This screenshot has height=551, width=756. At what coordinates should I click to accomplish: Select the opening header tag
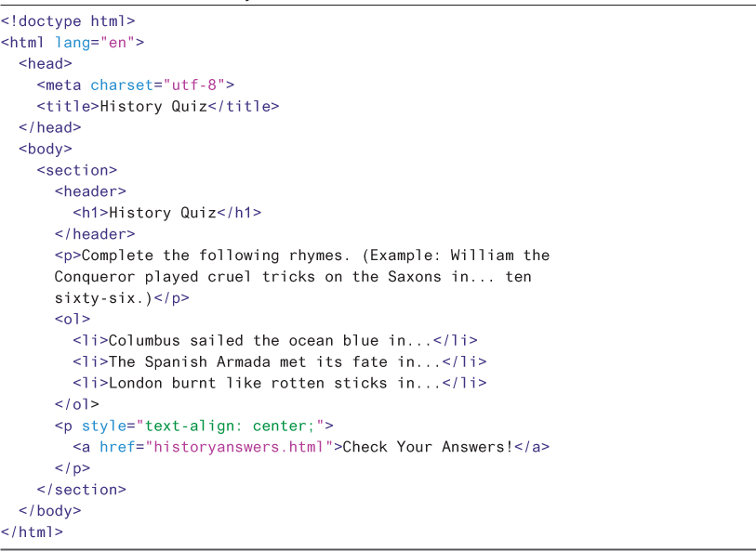coord(90,191)
